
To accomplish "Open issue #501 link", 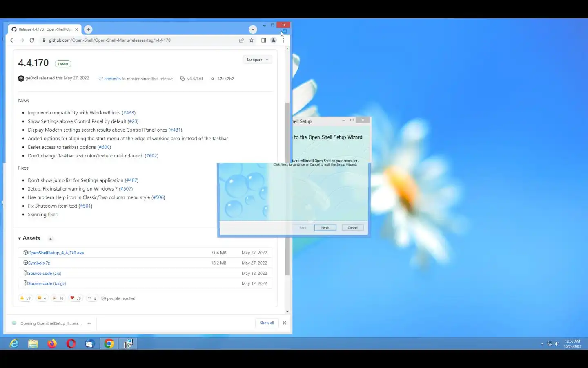I will coord(85,206).
